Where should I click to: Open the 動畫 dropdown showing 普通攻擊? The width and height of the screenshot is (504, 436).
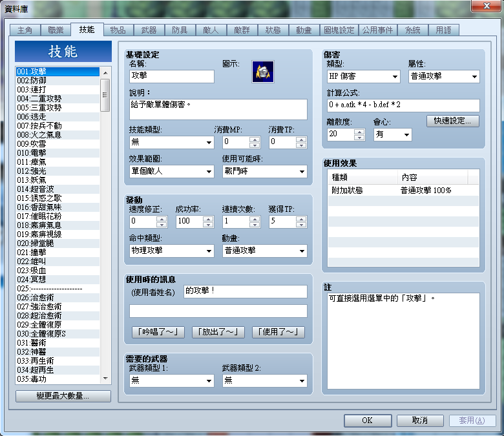click(264, 251)
